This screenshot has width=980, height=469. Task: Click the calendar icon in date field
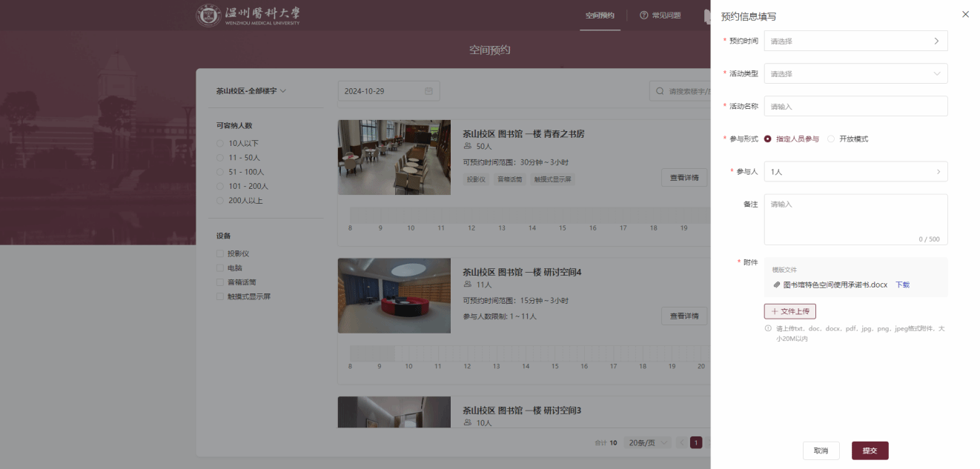428,91
